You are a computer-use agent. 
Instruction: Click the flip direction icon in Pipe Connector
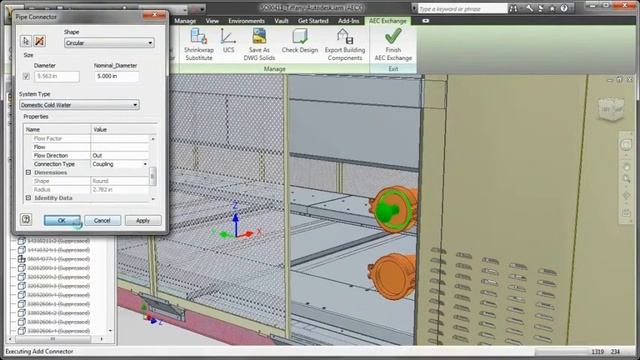click(x=39, y=41)
